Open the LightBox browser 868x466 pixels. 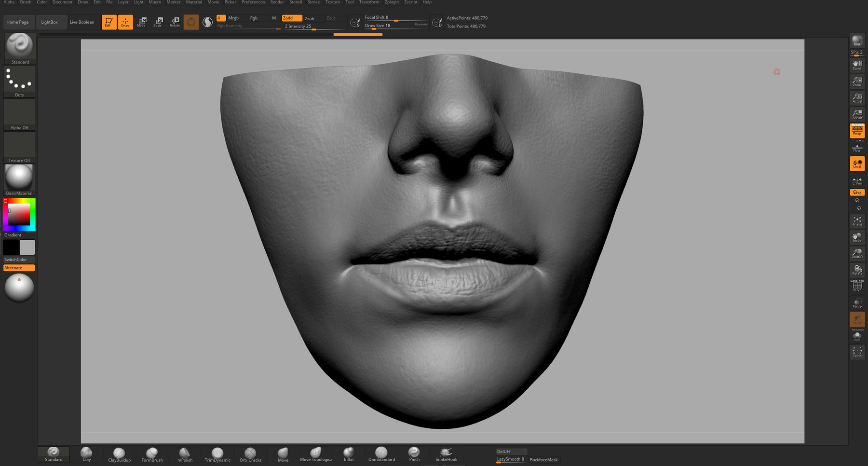(51, 22)
